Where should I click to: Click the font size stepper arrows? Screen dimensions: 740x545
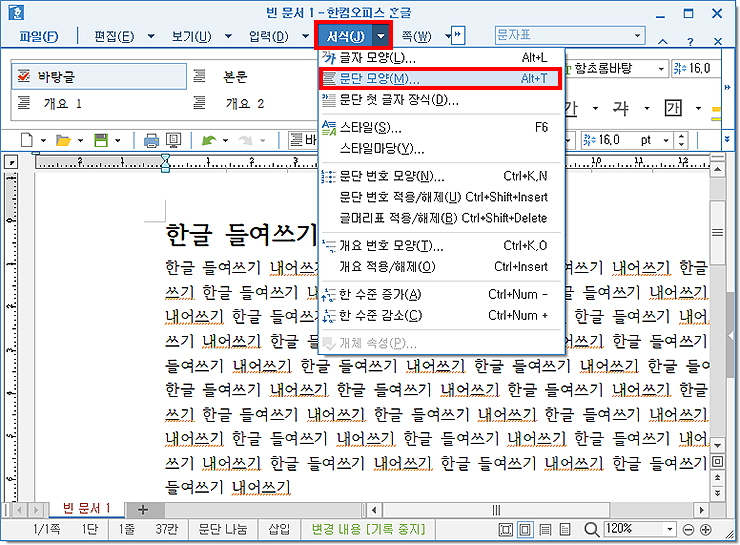(x=681, y=140)
